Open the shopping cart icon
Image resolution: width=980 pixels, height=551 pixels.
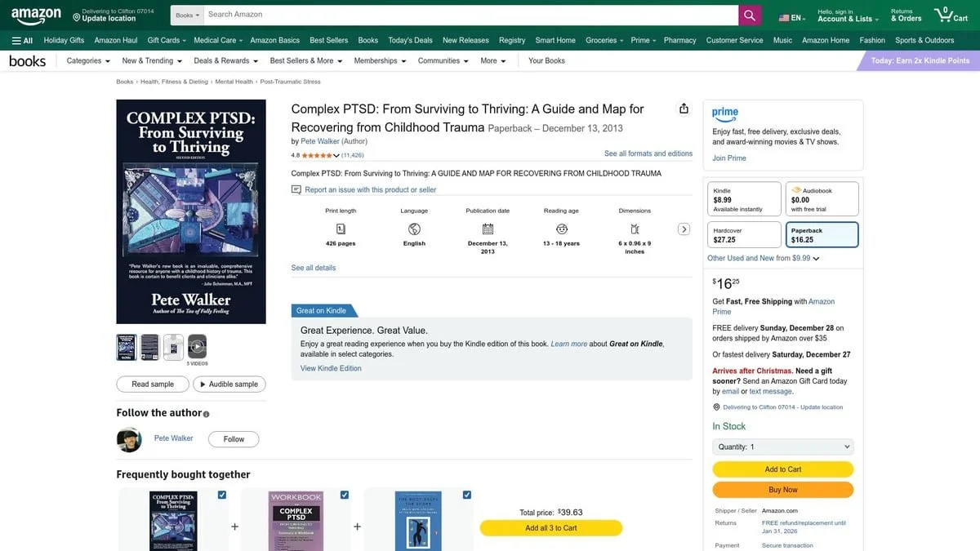951,15
